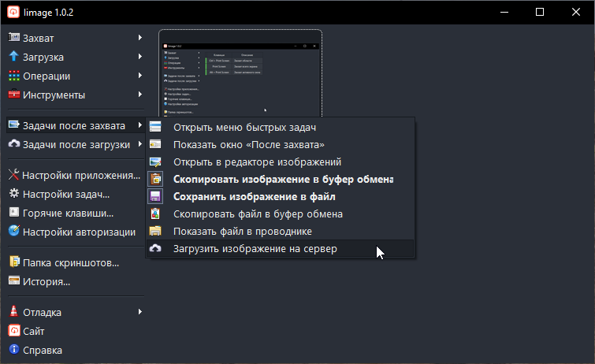Click the red Iimage icon beside Сайт

[14, 330]
